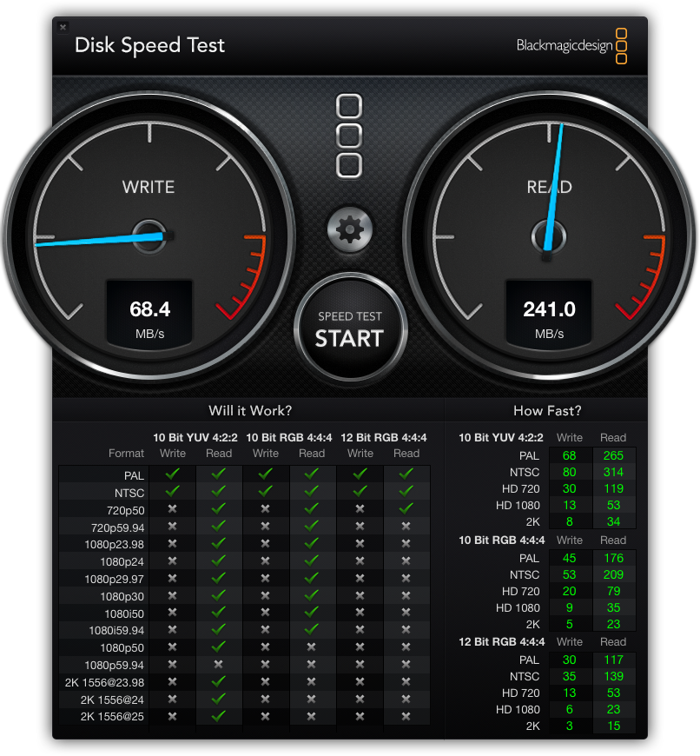This screenshot has height=756, width=700.
Task: Click NTSC 10 Bit RGB write checkmark
Action: pyautogui.click(x=265, y=491)
